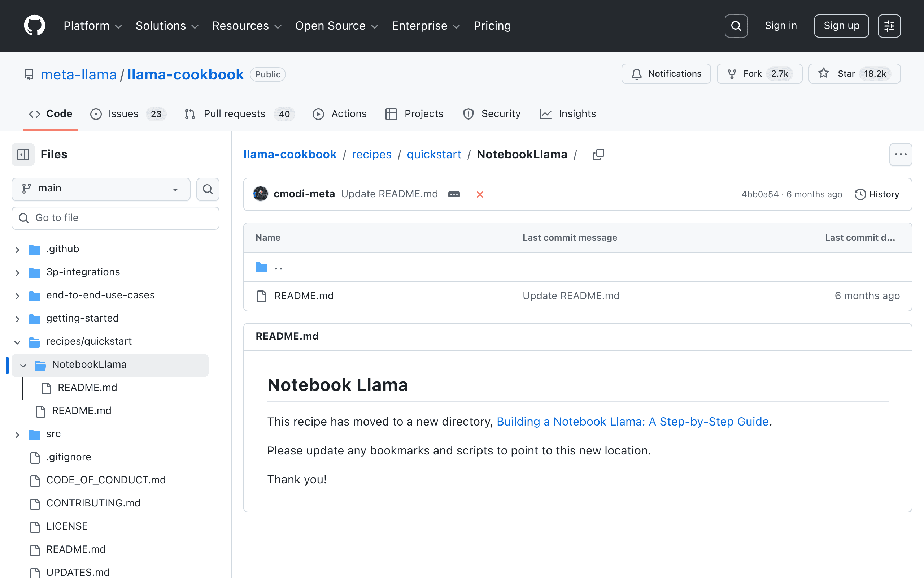Image resolution: width=924 pixels, height=578 pixels.
Task: Search this repository's files magnifier button
Action: pos(208,189)
